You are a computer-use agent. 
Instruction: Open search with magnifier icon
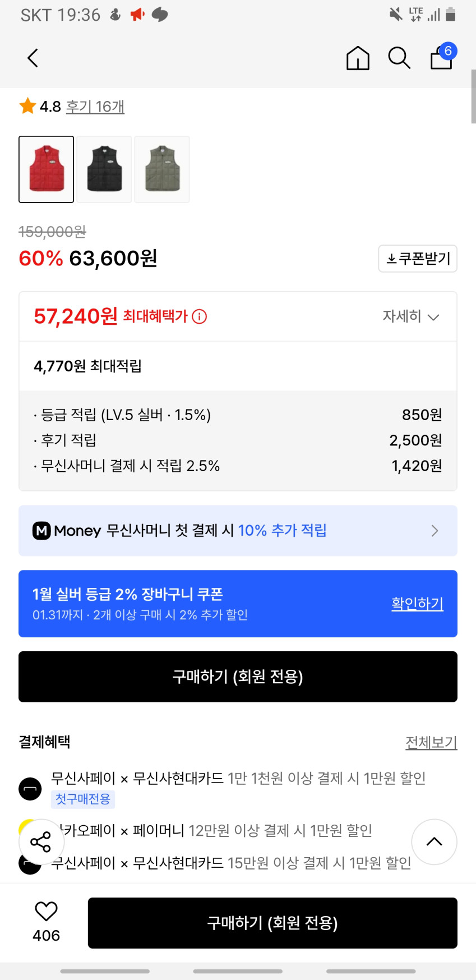tap(399, 58)
